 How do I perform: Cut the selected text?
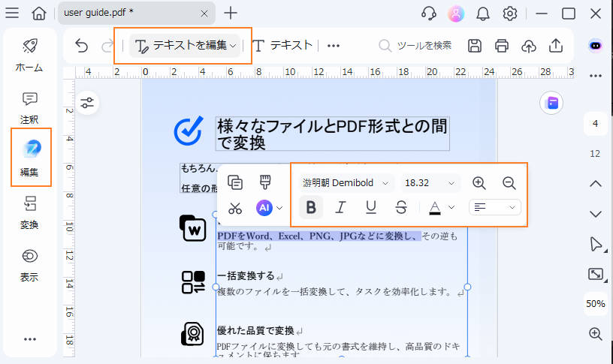point(235,209)
